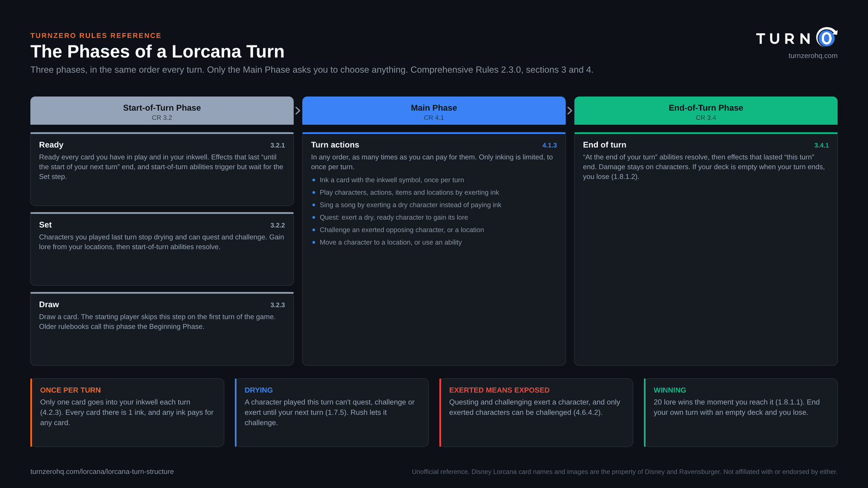Click the Set step card
The height and width of the screenshot is (488, 868).
162,249
